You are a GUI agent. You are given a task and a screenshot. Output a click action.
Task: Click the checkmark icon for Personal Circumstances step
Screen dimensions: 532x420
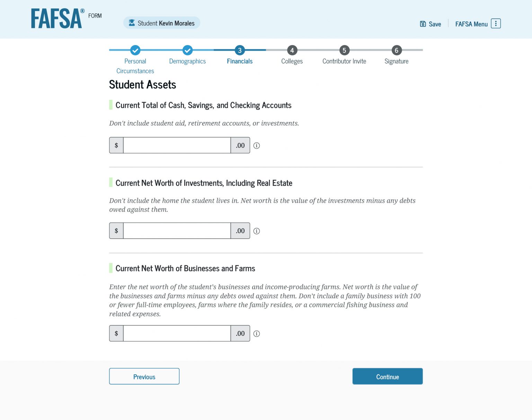(x=135, y=50)
